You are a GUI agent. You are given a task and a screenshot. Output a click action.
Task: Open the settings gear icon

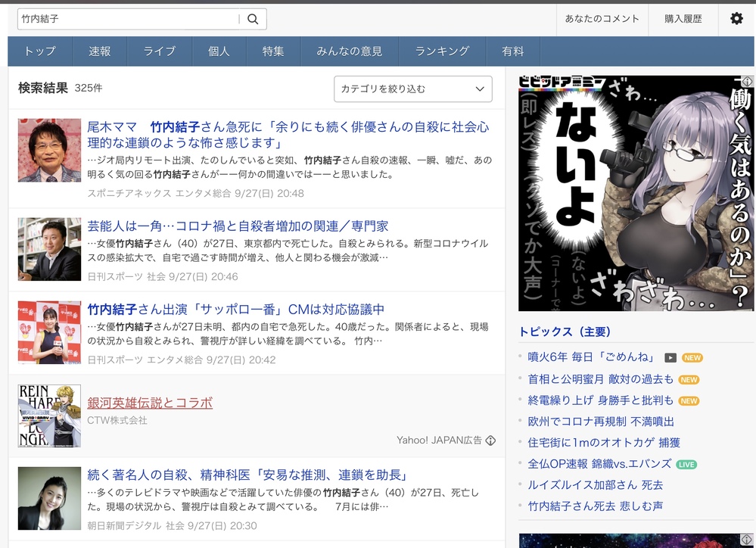736,19
